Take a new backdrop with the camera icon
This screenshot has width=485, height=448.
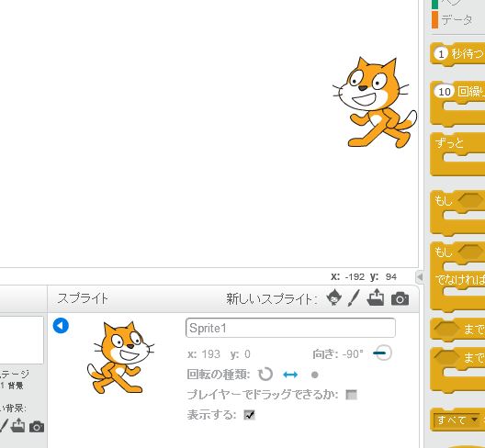point(37,426)
